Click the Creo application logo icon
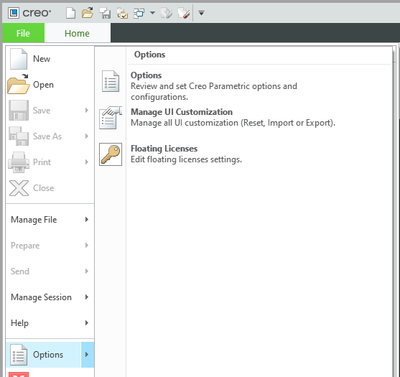This screenshot has width=400, height=377. pos(14,13)
